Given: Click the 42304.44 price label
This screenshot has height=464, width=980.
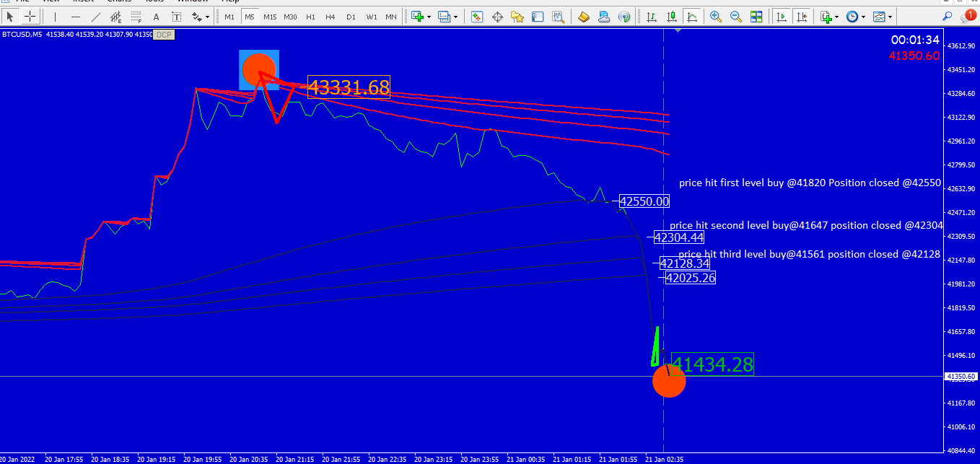Looking at the screenshot, I should click(x=679, y=237).
